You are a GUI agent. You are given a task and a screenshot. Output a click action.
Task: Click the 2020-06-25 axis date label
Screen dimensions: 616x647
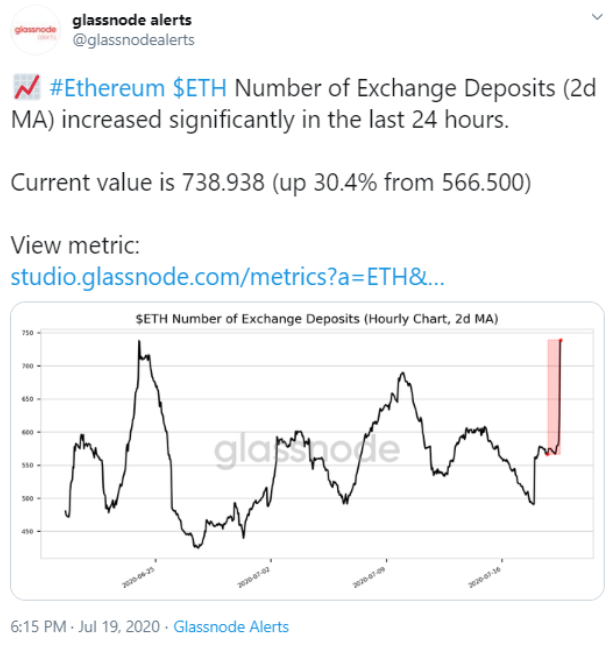pyautogui.click(x=138, y=577)
